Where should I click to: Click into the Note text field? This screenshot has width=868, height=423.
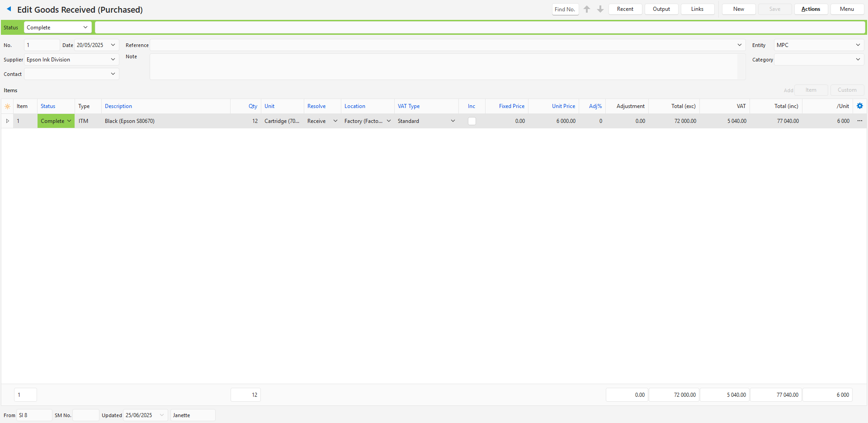point(443,66)
